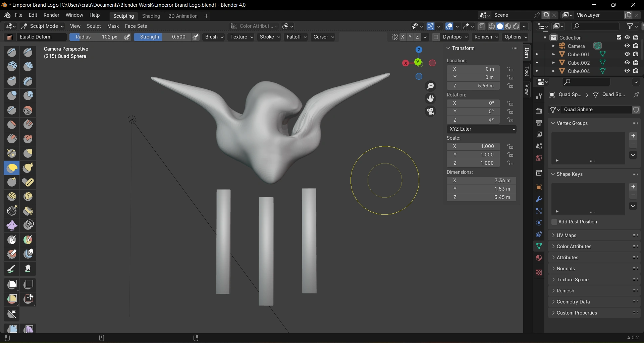Open the Remesh popover button

click(486, 37)
